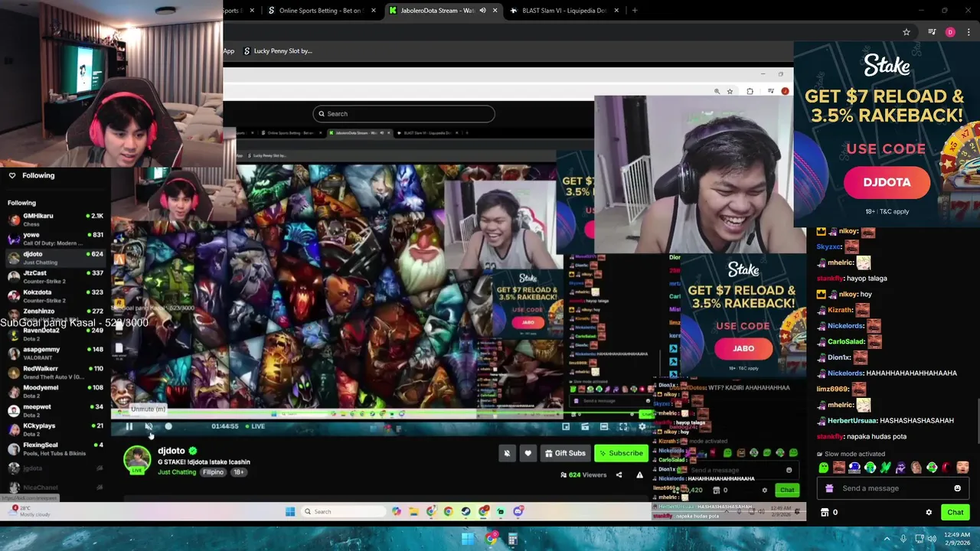
Task: Click the green Chat send button
Action: [x=955, y=512]
